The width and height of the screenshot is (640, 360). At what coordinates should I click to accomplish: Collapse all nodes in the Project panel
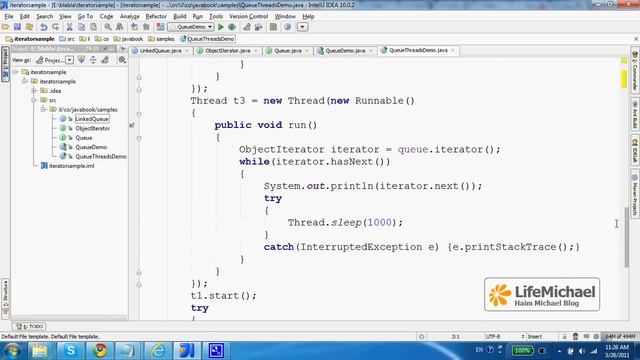pyautogui.click(x=93, y=60)
